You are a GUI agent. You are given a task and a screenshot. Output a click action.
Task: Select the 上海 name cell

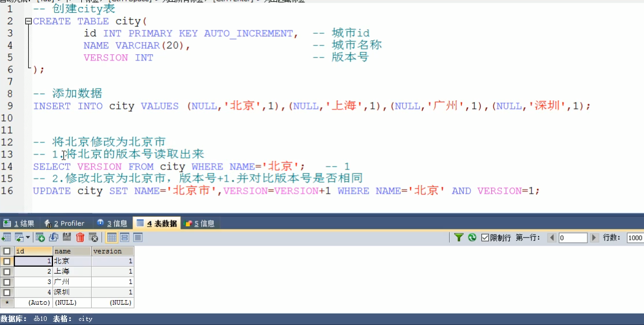coord(72,271)
